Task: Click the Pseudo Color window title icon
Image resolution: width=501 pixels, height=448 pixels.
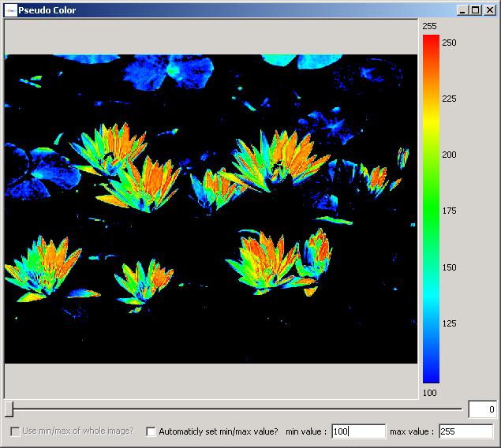Action: (x=10, y=9)
